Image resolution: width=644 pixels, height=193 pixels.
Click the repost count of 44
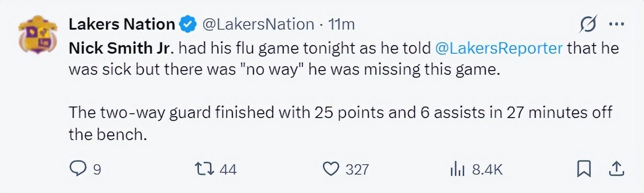tap(228, 169)
